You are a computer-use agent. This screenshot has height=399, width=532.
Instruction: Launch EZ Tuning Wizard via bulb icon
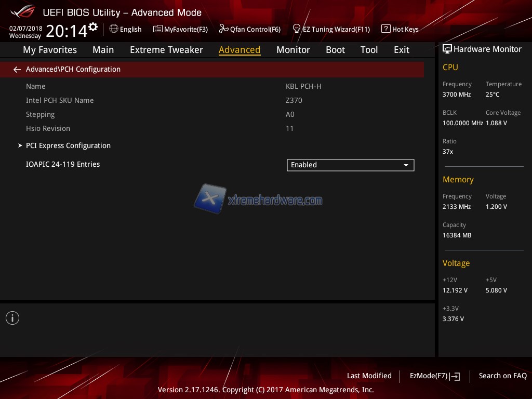point(297,29)
